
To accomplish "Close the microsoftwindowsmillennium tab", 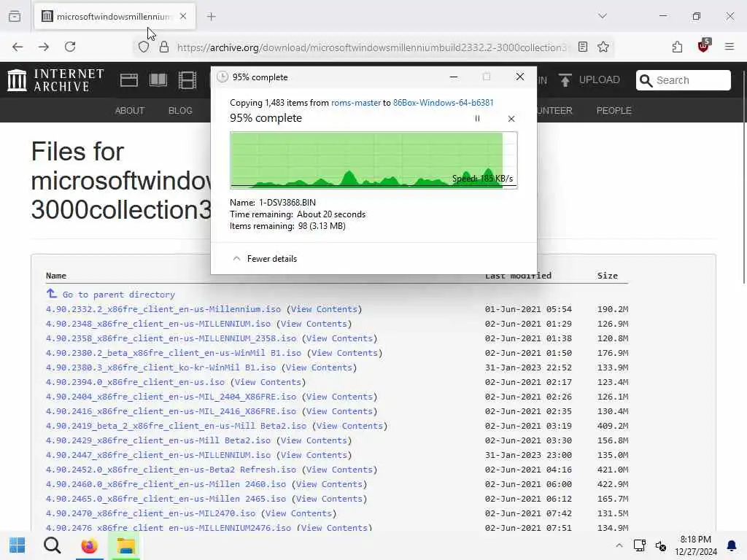I will click(183, 16).
